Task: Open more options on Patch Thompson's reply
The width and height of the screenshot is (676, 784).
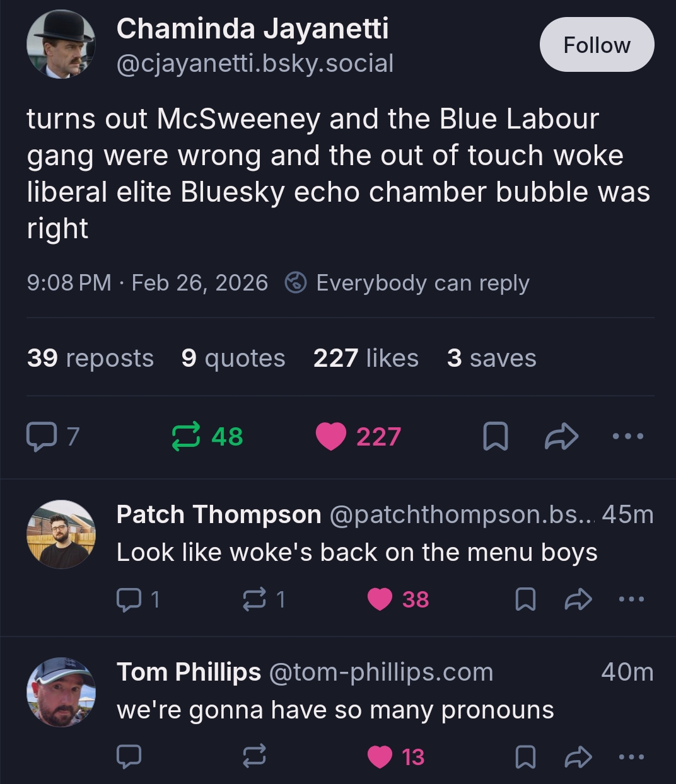Action: (631, 599)
